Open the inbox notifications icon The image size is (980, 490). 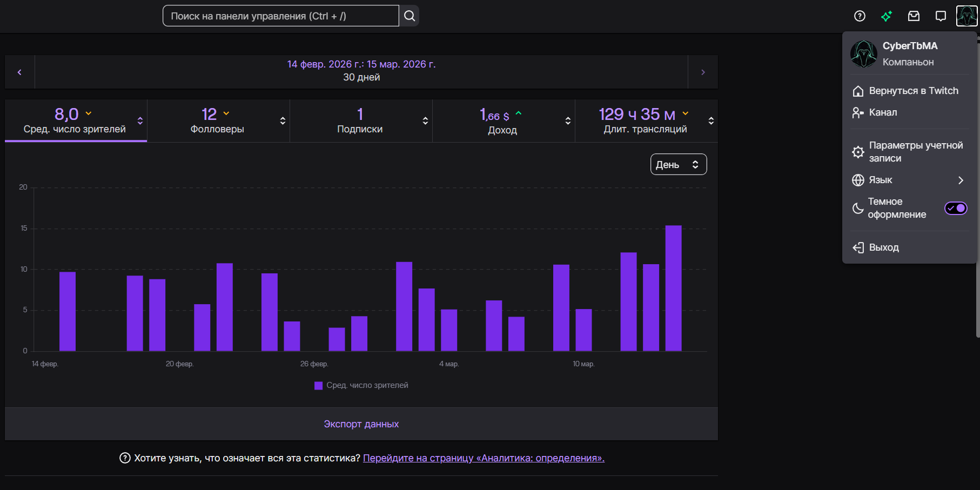click(x=914, y=16)
